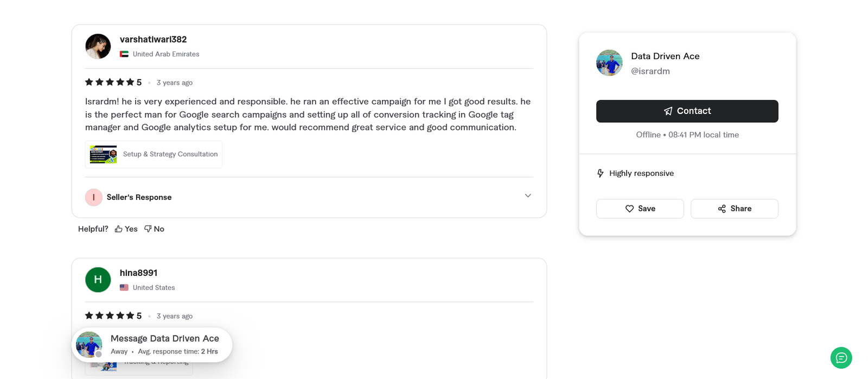
Task: Open varshatiwari382's profile
Action: 154,39
